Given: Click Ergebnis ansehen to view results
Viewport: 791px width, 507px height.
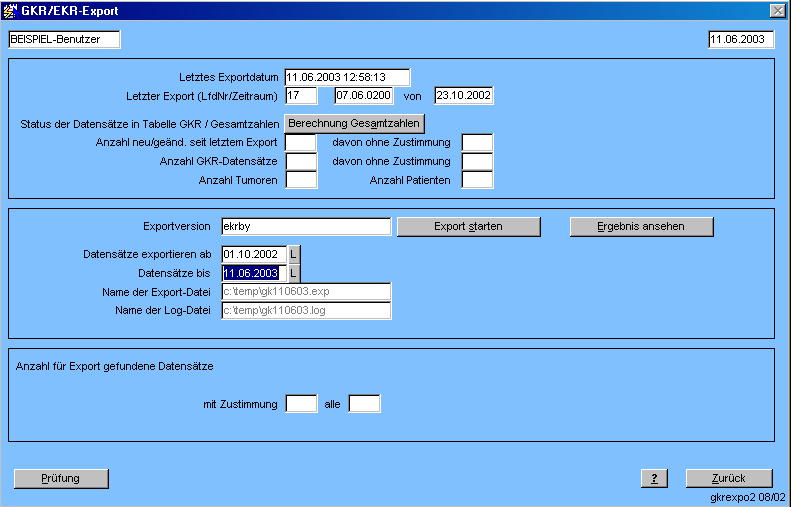Looking at the screenshot, I should pos(641,226).
